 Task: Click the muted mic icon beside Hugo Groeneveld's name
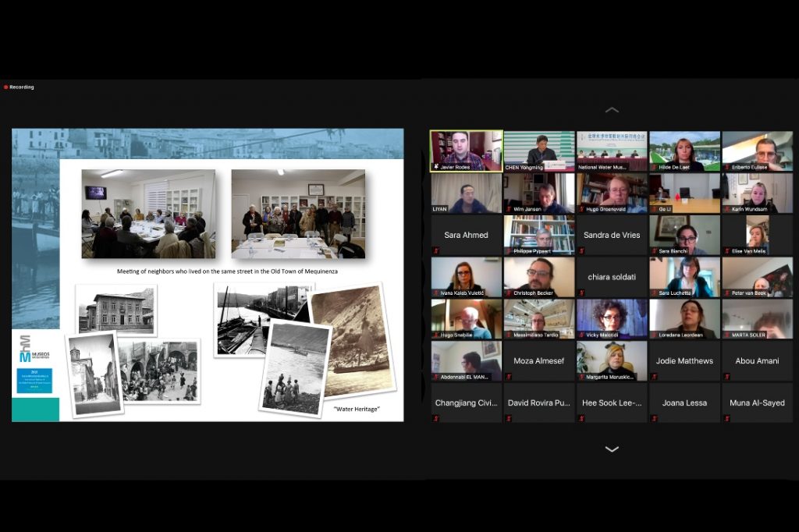coord(581,209)
